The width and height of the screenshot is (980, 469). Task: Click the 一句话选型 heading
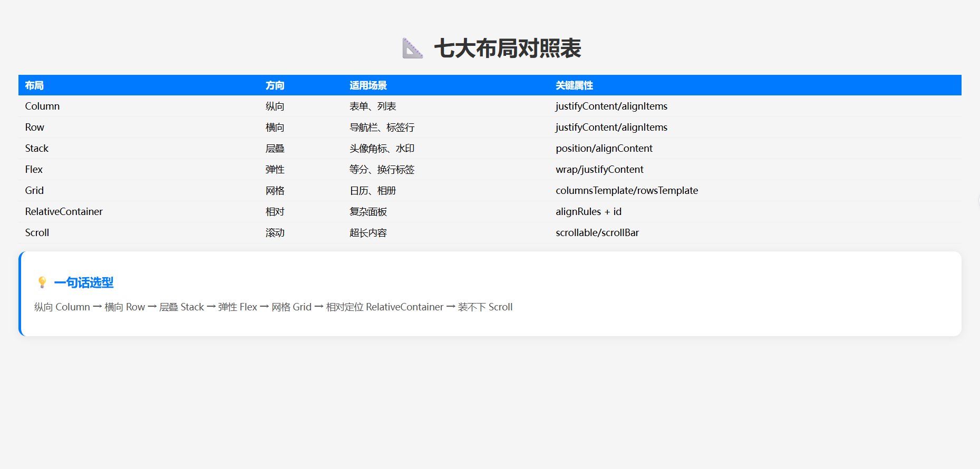pos(83,282)
